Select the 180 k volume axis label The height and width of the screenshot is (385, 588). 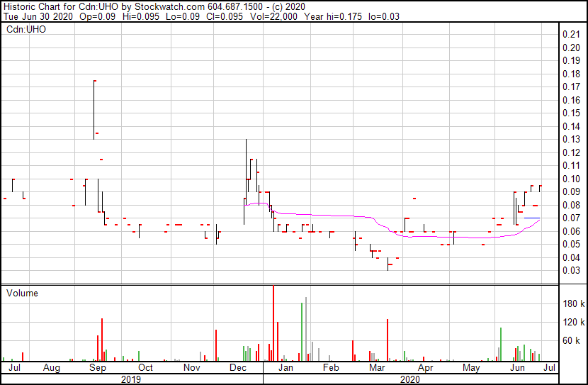pyautogui.click(x=573, y=303)
